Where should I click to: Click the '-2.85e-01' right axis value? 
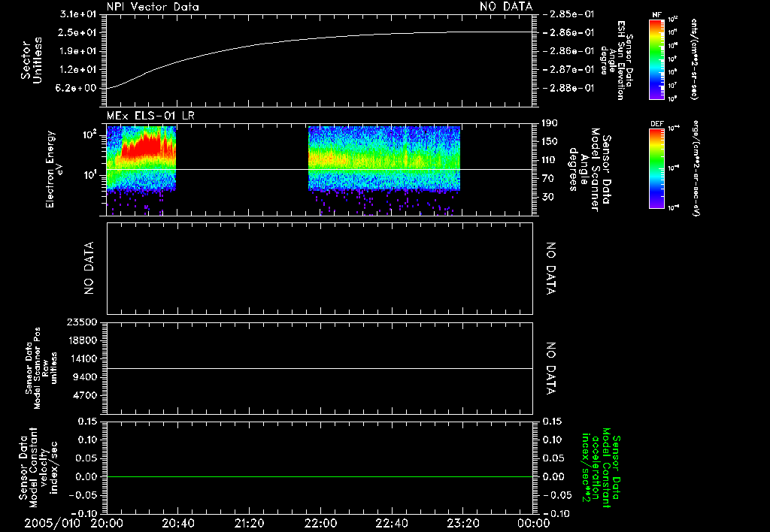tap(568, 14)
